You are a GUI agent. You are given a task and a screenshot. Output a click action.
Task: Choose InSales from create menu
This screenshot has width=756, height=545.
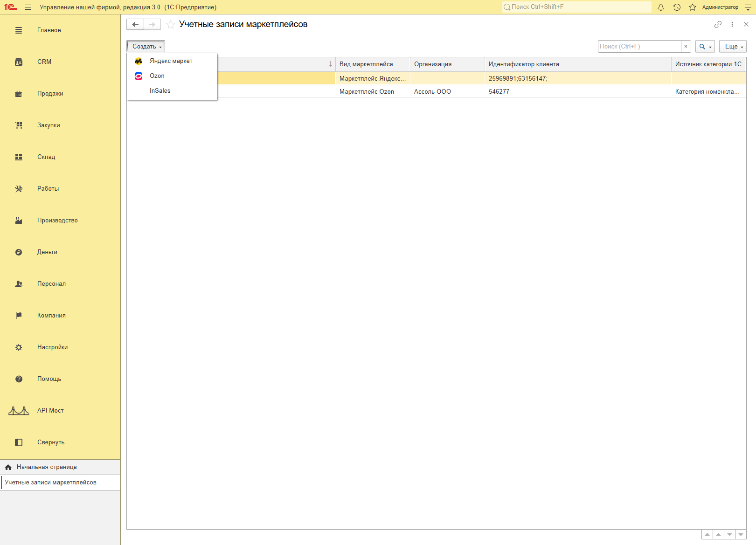coord(172,91)
